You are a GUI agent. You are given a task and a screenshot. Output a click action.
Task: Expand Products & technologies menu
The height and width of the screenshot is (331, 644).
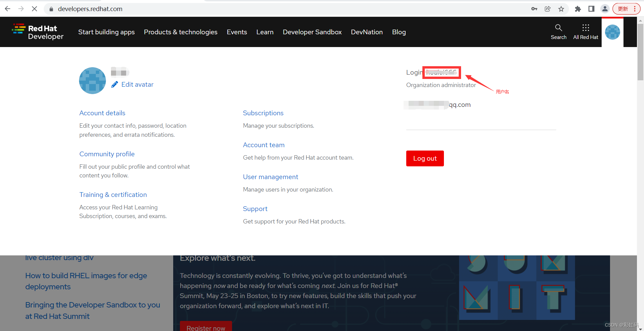[x=181, y=32]
